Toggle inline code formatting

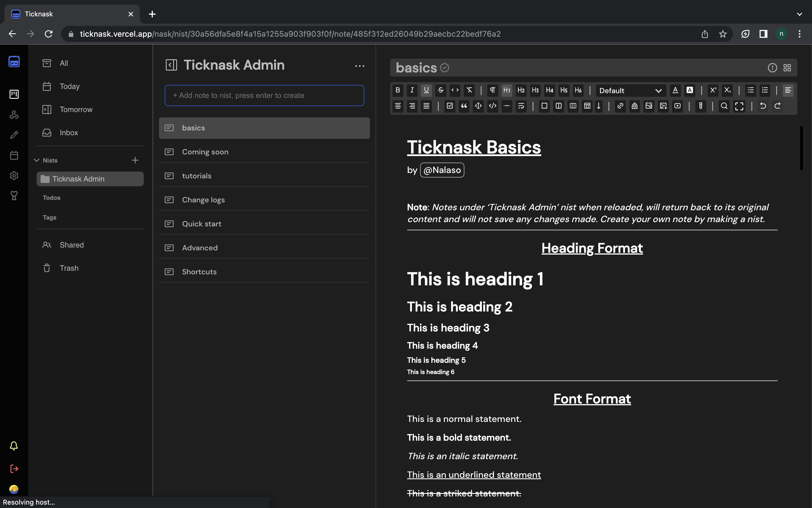[x=455, y=90]
